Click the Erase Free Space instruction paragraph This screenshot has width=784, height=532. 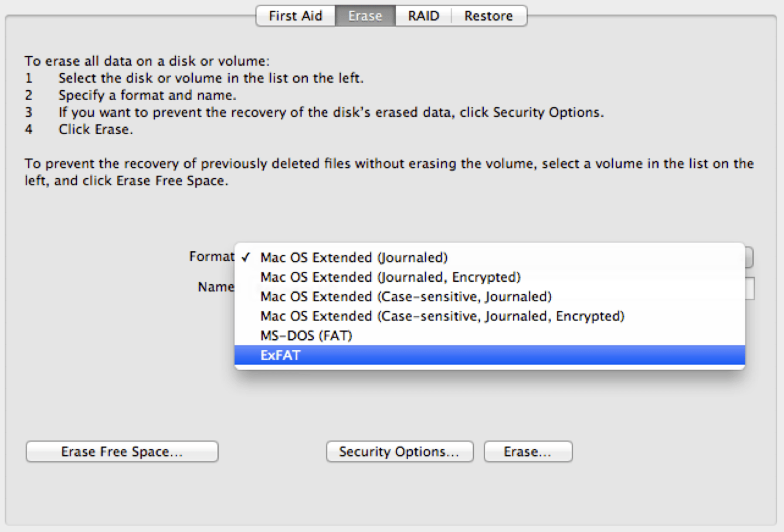(389, 172)
